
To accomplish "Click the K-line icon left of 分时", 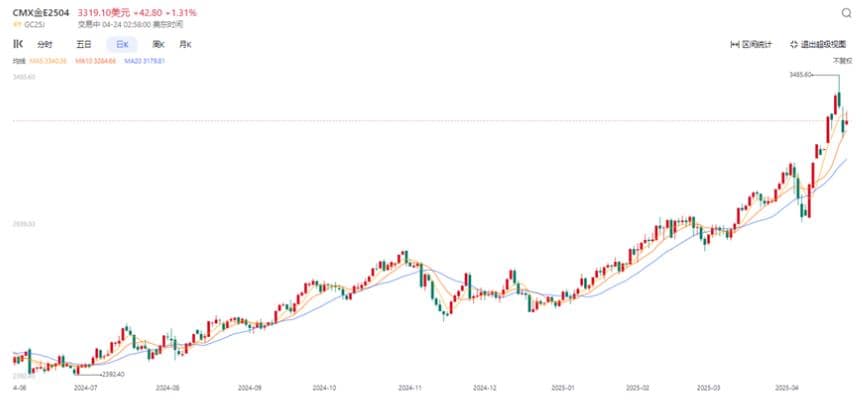I will point(17,44).
